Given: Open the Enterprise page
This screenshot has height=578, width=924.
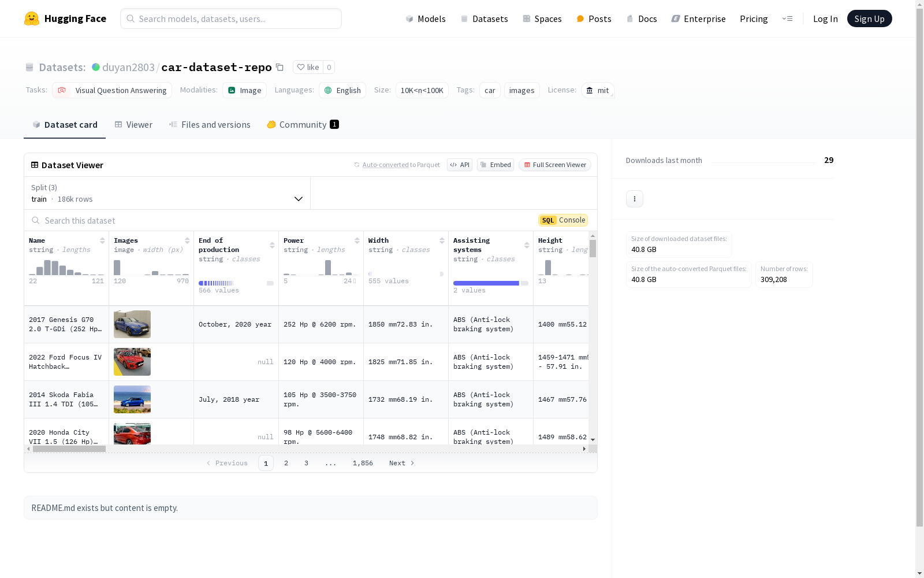Looking at the screenshot, I should pyautogui.click(x=698, y=18).
